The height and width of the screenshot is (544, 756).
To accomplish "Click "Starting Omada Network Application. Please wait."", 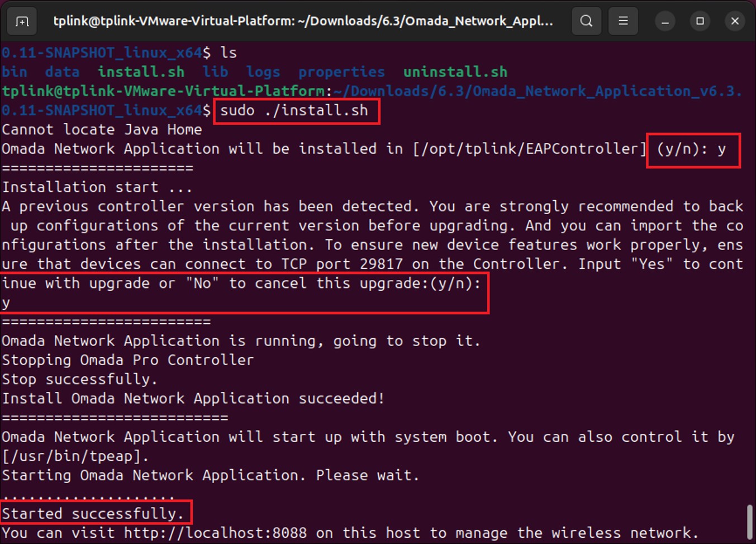I will 211,475.
